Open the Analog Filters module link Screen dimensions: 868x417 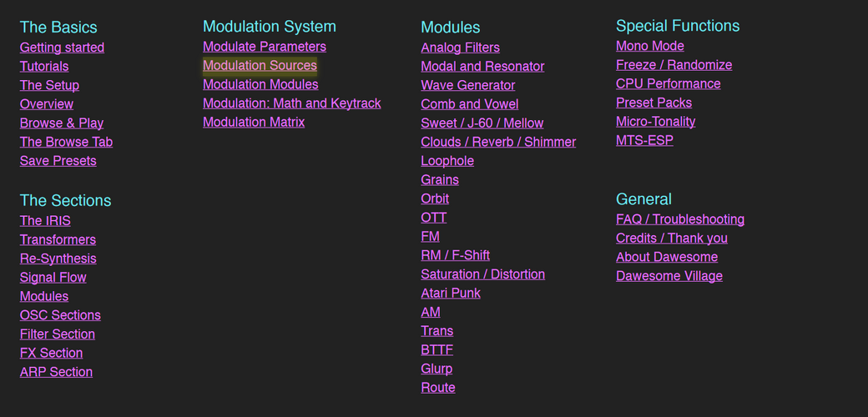click(460, 48)
